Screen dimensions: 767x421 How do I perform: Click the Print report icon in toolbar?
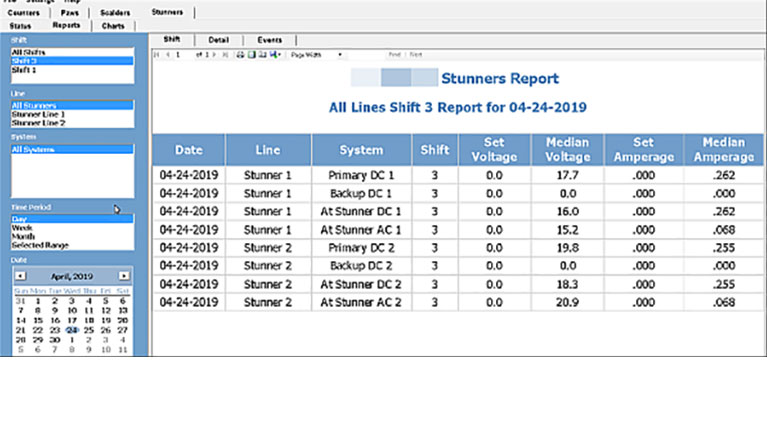pos(239,55)
